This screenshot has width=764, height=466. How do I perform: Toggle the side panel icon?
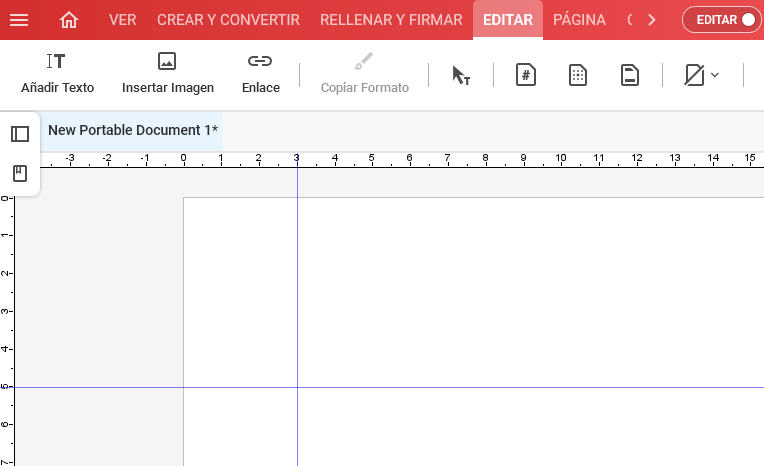[20, 134]
